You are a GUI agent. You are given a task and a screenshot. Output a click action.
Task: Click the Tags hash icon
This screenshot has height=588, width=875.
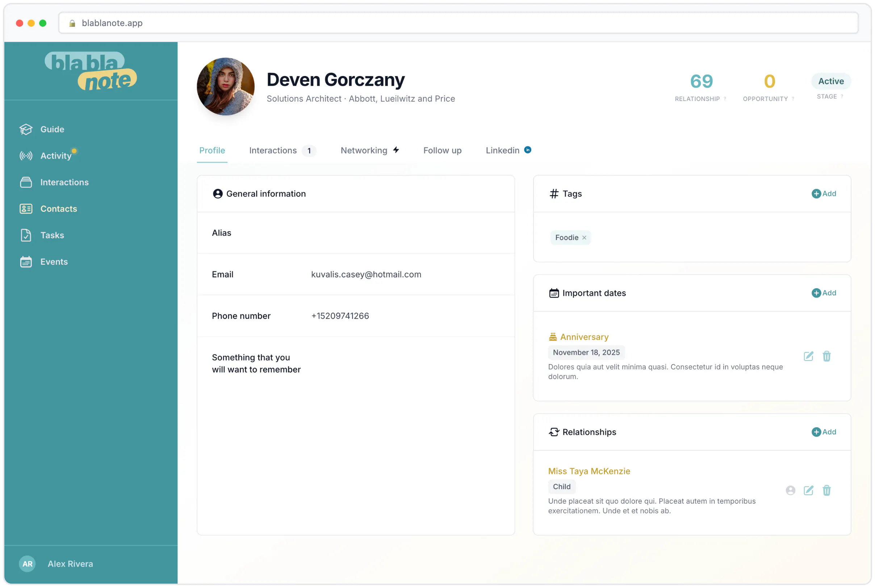554,193
